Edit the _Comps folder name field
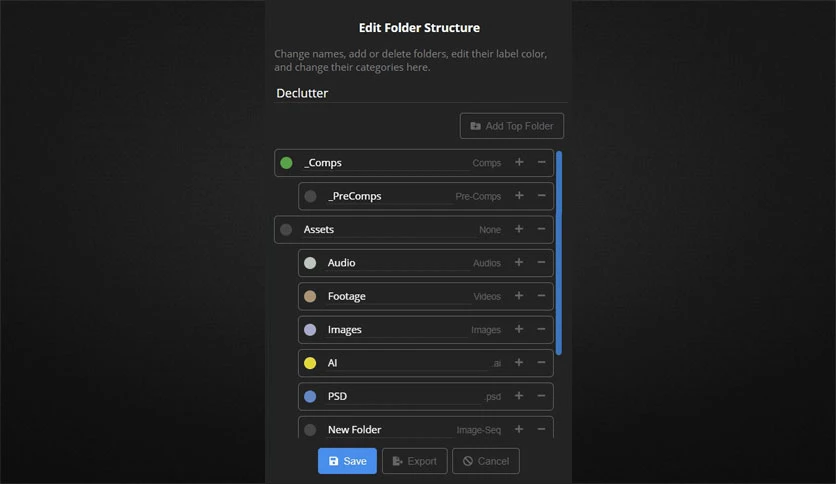 click(x=385, y=163)
